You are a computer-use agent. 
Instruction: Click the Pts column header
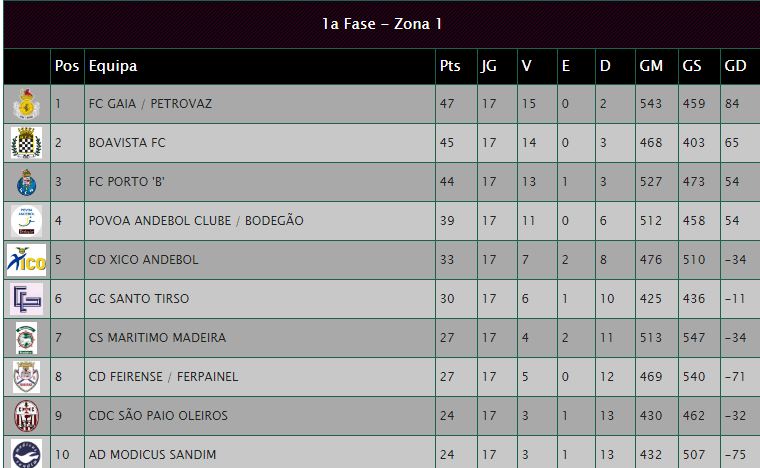point(450,66)
